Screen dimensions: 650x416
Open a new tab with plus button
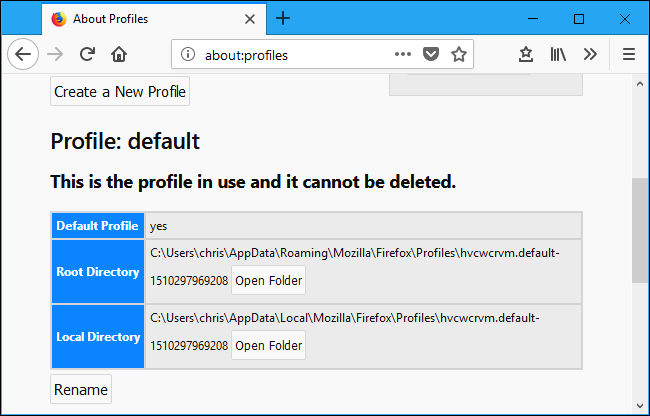click(x=283, y=18)
